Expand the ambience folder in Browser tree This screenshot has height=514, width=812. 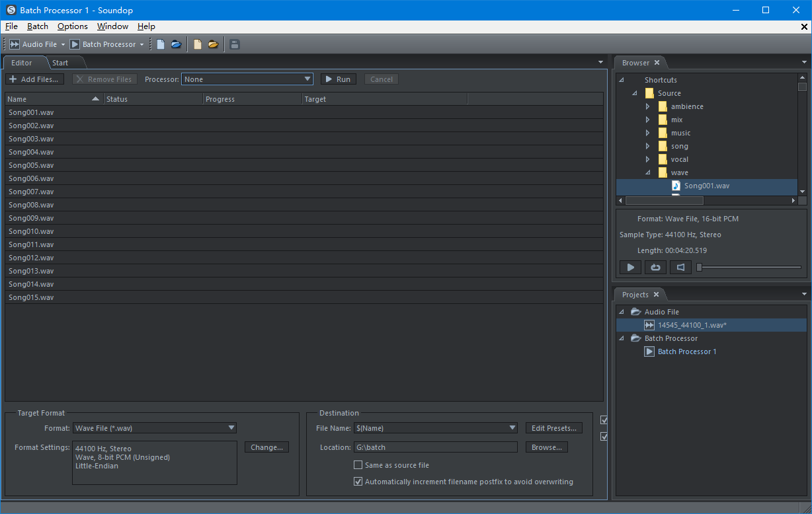(647, 106)
